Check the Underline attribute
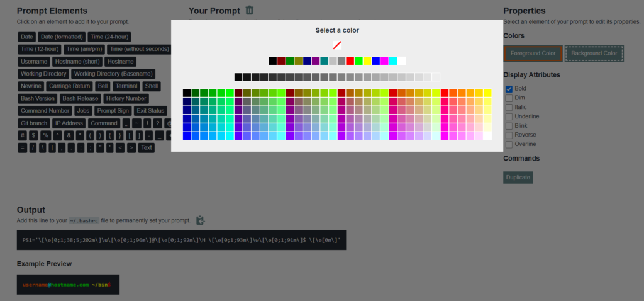This screenshot has width=644, height=301. pos(509,116)
